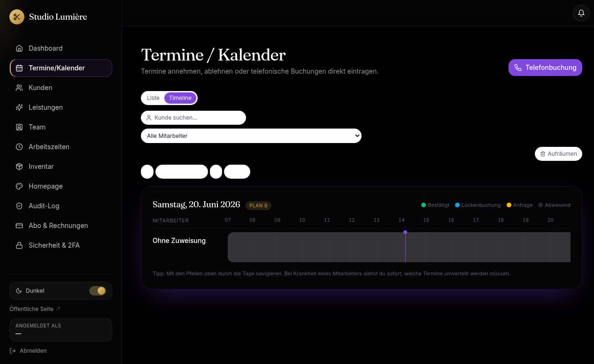Click the 20 hour label
The width and height of the screenshot is (594, 364).
coord(550,220)
